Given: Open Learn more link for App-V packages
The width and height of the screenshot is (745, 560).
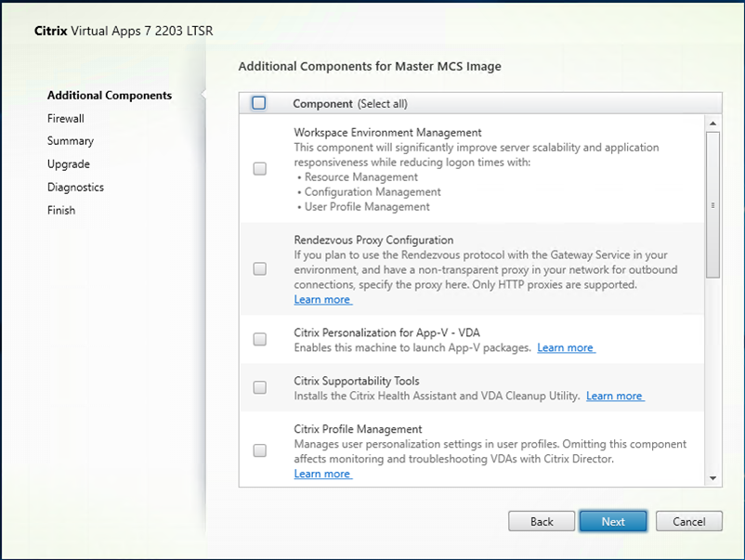Looking at the screenshot, I should coord(566,347).
